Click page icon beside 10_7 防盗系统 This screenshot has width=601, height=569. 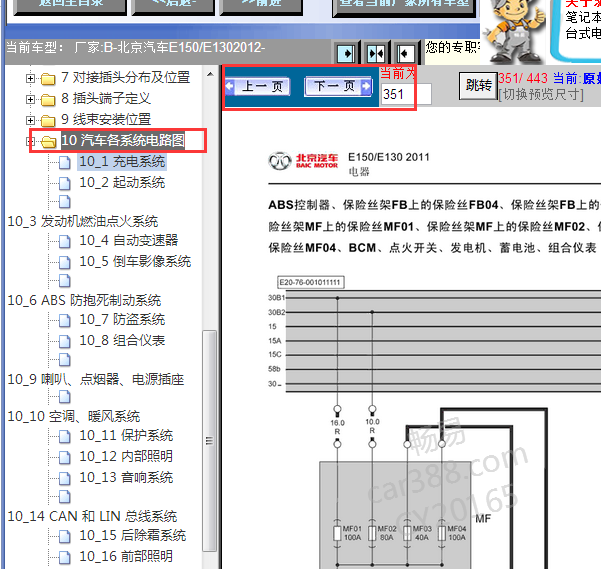[65, 320]
